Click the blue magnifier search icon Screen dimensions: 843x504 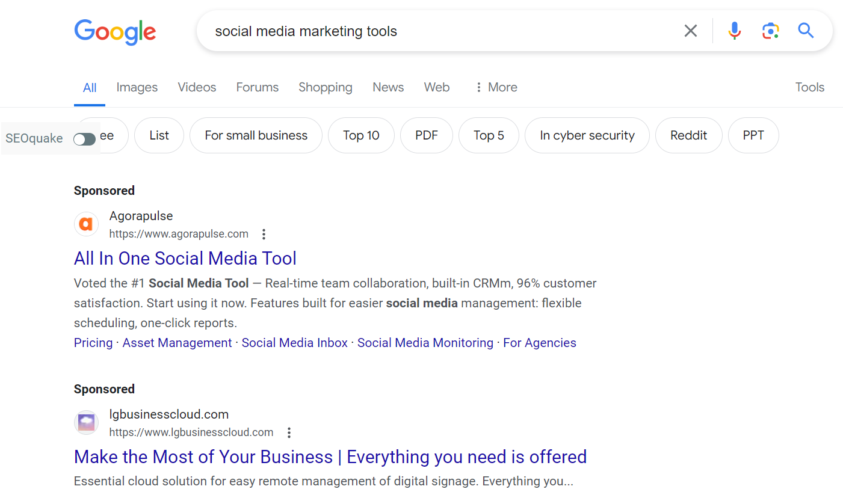(x=806, y=30)
